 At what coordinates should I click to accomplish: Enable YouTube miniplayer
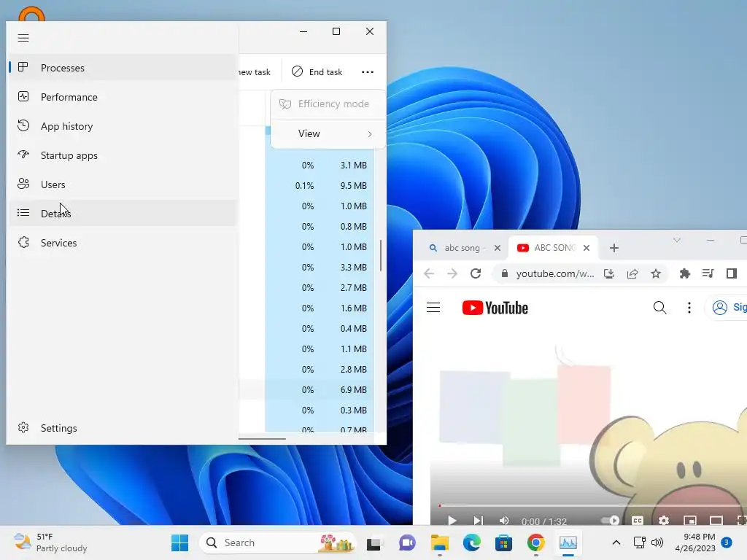click(690, 521)
